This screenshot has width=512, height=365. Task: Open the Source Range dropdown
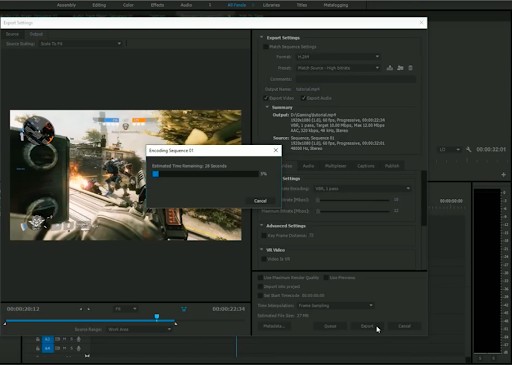139,329
